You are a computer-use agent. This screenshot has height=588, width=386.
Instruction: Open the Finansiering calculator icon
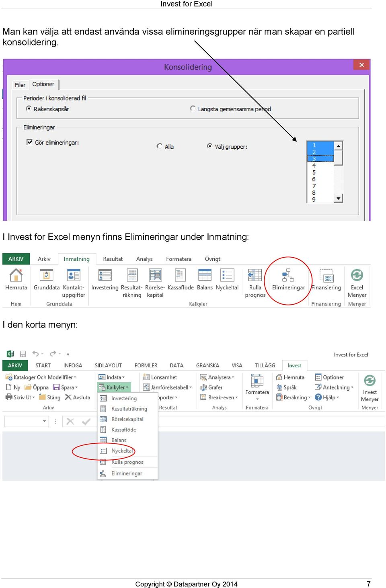[326, 276]
